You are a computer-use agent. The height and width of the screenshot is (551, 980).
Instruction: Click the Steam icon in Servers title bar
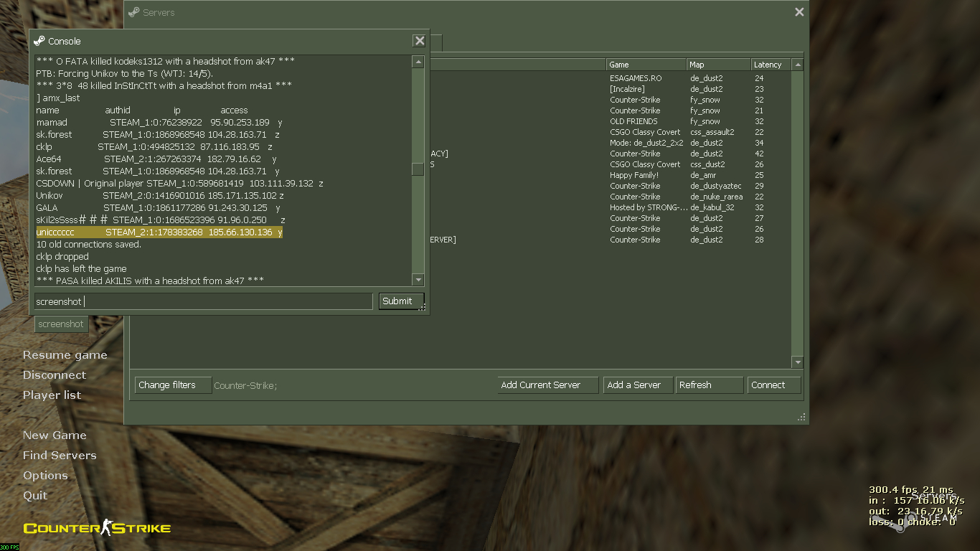pyautogui.click(x=133, y=12)
